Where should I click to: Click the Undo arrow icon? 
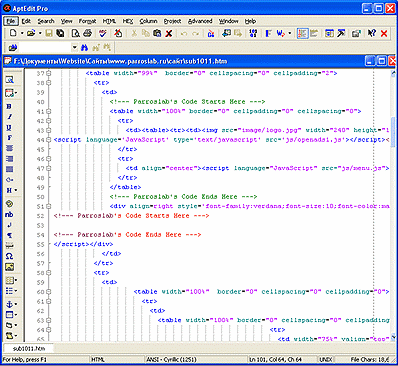184,33
